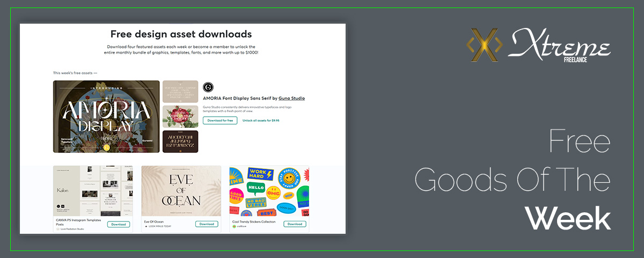Click the Download for free button
This screenshot has height=258, width=644.
tap(220, 120)
